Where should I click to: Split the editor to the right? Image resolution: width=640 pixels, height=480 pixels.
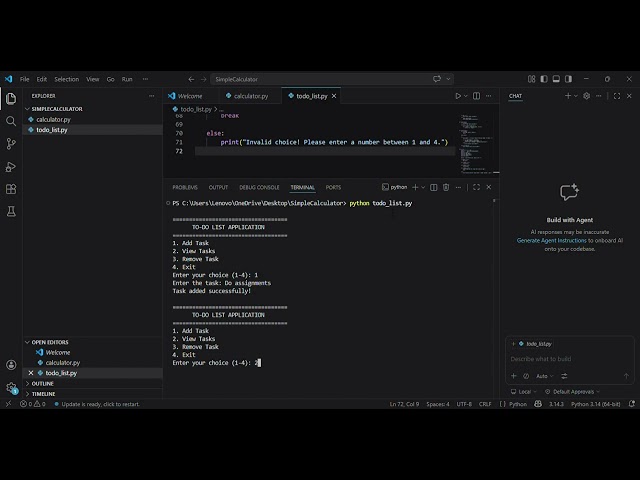click(x=476, y=96)
